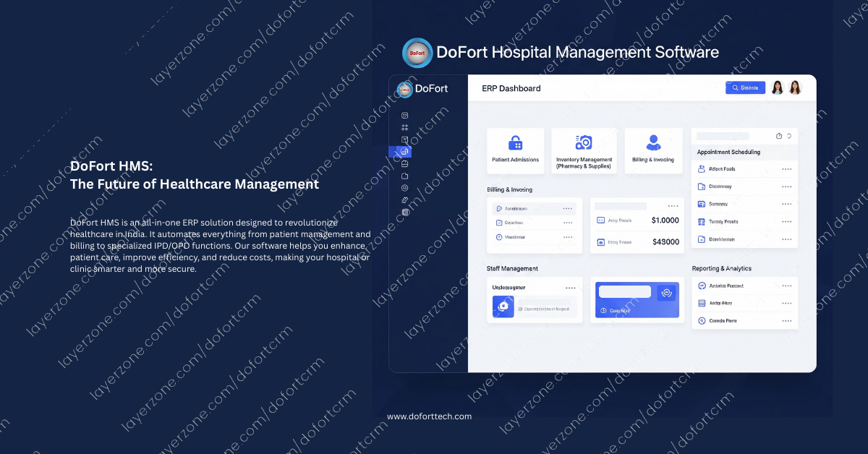Image resolution: width=868 pixels, height=454 pixels.
Task: Click the $43000 amount row
Action: (x=637, y=242)
